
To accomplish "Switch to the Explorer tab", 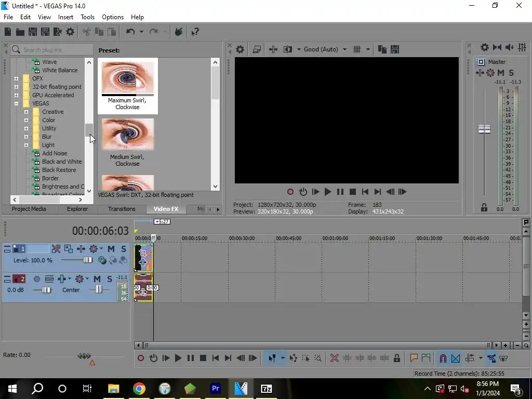I will click(77, 209).
